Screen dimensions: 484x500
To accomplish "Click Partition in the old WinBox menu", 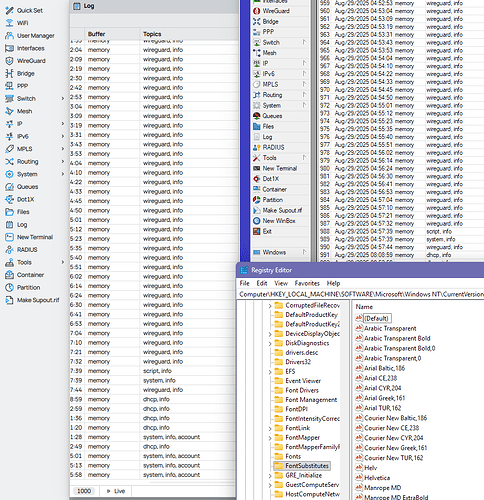I will pyautogui.click(x=272, y=200).
